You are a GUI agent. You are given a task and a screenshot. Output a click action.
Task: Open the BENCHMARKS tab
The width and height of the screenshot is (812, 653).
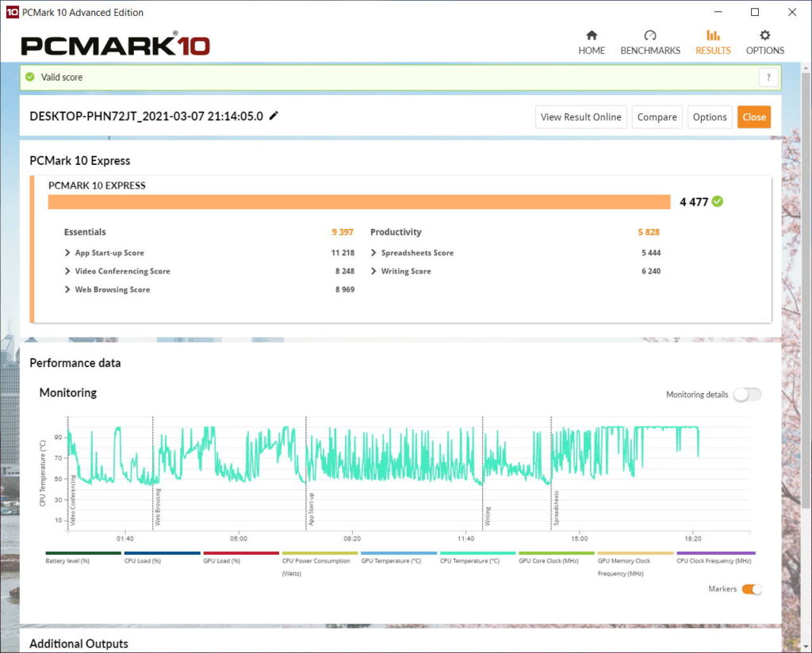650,43
